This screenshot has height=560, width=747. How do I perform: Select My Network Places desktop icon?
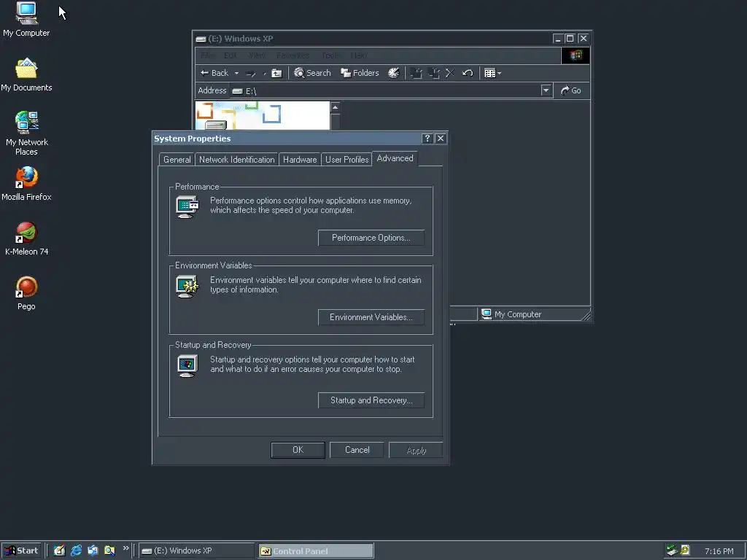click(27, 133)
